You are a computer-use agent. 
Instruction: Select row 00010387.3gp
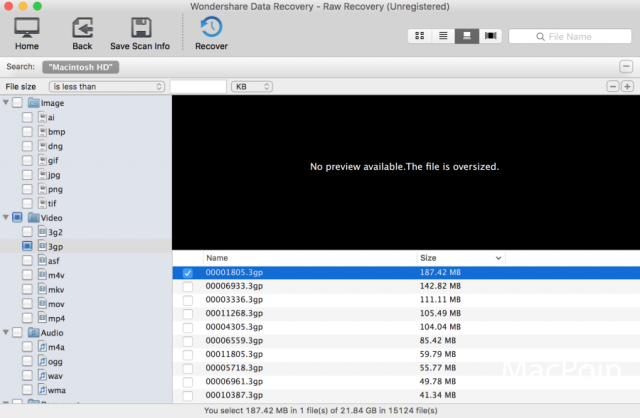tap(406, 395)
